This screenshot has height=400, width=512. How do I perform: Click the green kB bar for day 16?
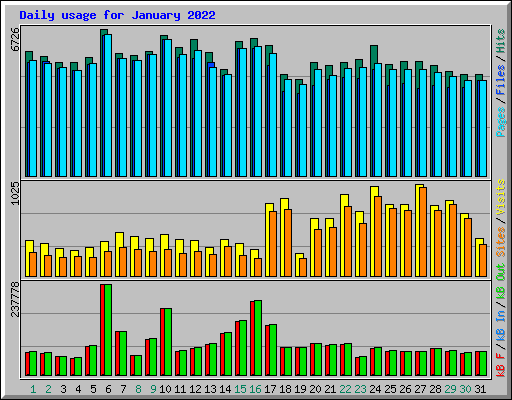[x=258, y=338]
